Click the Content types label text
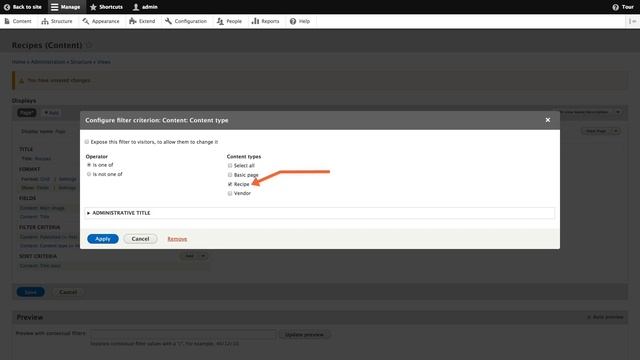The height and width of the screenshot is (360, 640). pos(244,156)
